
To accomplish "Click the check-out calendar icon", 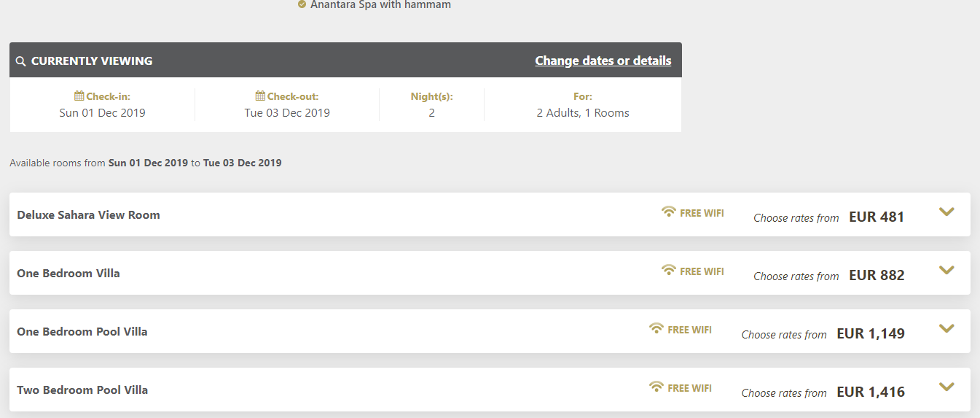I will click(x=260, y=96).
